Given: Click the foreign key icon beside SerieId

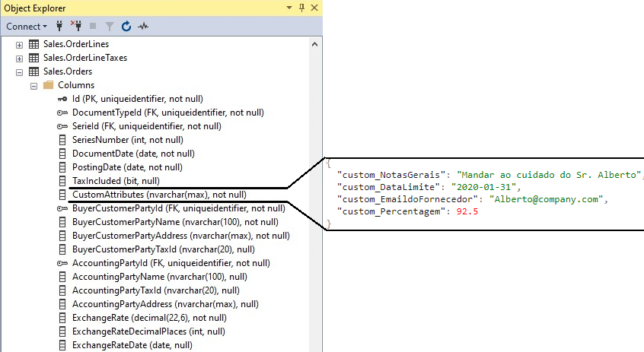Looking at the screenshot, I should 62,126.
